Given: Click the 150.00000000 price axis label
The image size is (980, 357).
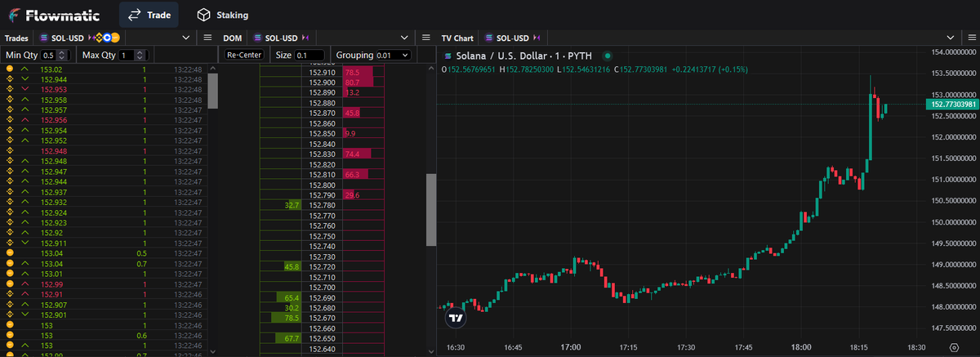Looking at the screenshot, I should (x=954, y=222).
